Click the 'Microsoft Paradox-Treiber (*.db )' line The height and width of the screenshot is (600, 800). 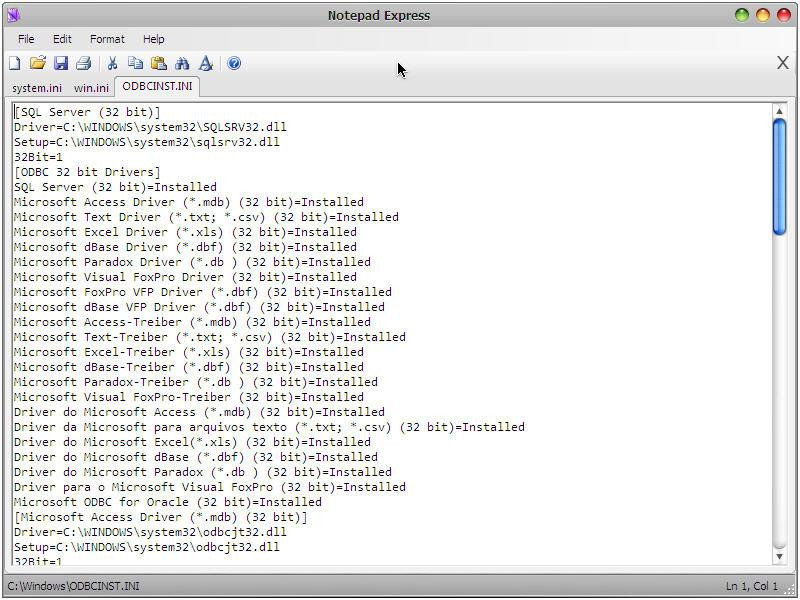[x=196, y=382]
